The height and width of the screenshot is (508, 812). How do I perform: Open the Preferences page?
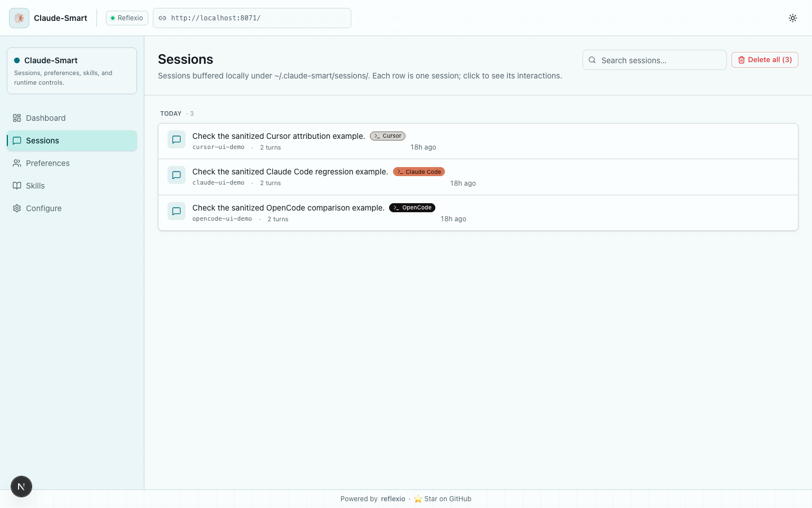[72, 163]
